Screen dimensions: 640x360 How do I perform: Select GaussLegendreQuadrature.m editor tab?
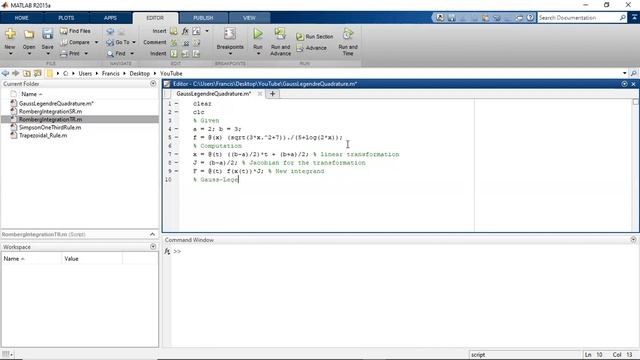coord(213,94)
